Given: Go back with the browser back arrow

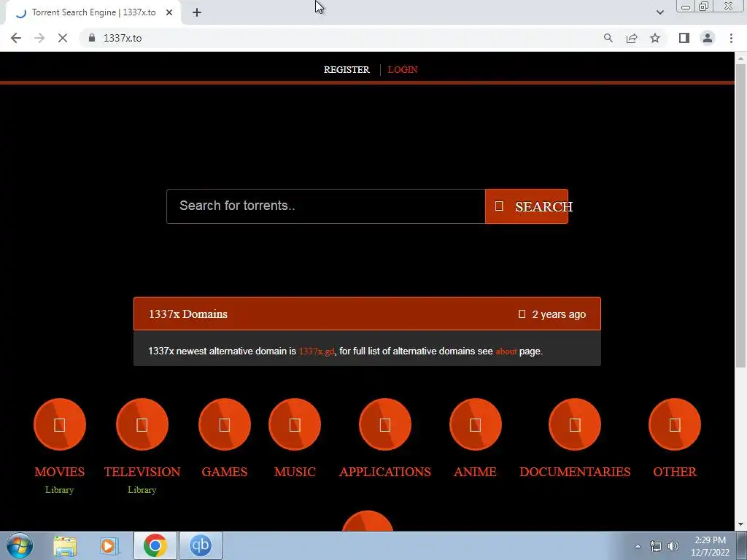Looking at the screenshot, I should coord(16,38).
